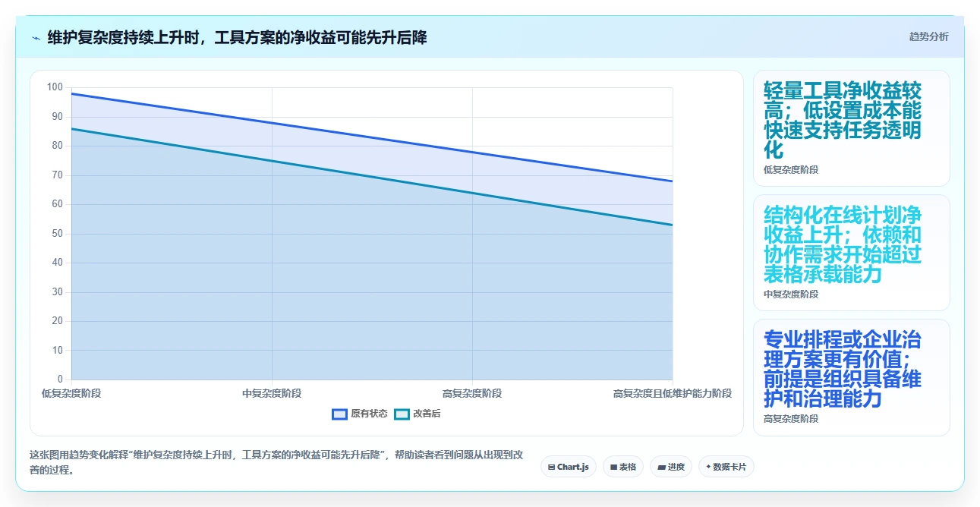Open the 结构化在线计划净收益上升 card
980x507 pixels.
(x=851, y=253)
